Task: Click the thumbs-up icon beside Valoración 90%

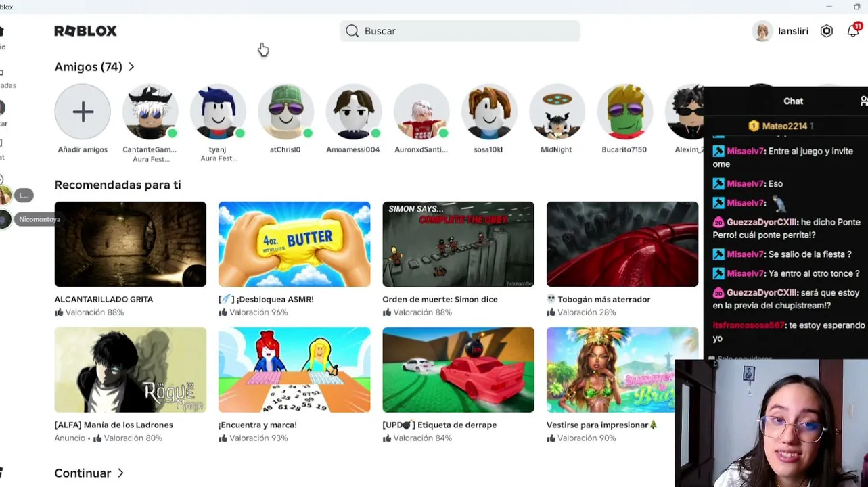Action: [x=551, y=438]
